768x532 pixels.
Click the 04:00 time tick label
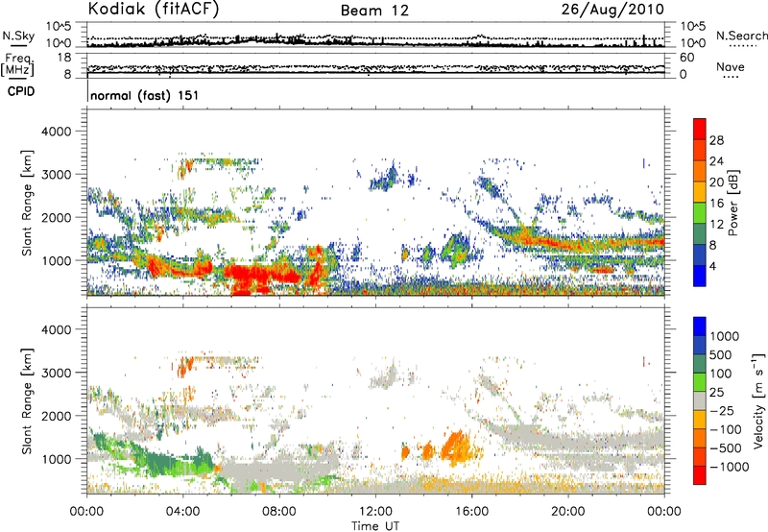(x=182, y=512)
